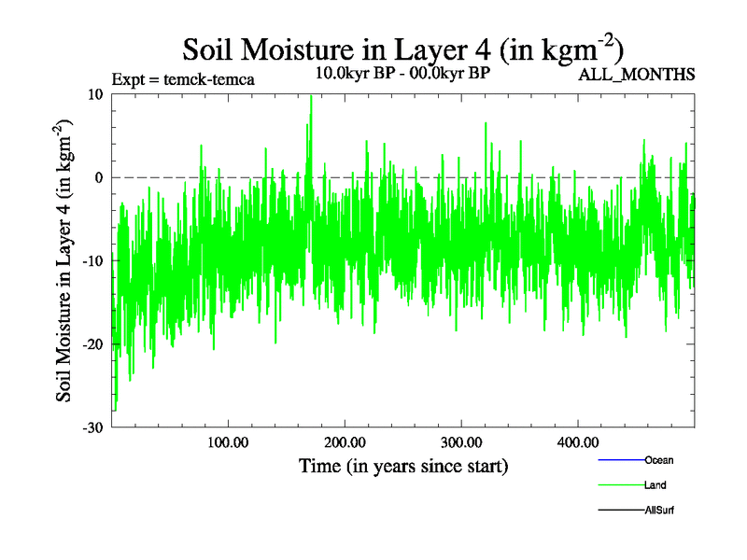
Task: Click the black AllSurf legend line
Action: coord(620,511)
